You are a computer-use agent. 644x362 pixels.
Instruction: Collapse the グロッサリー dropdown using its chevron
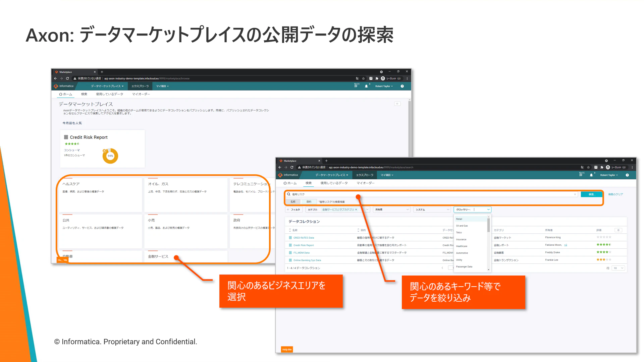coord(488,209)
